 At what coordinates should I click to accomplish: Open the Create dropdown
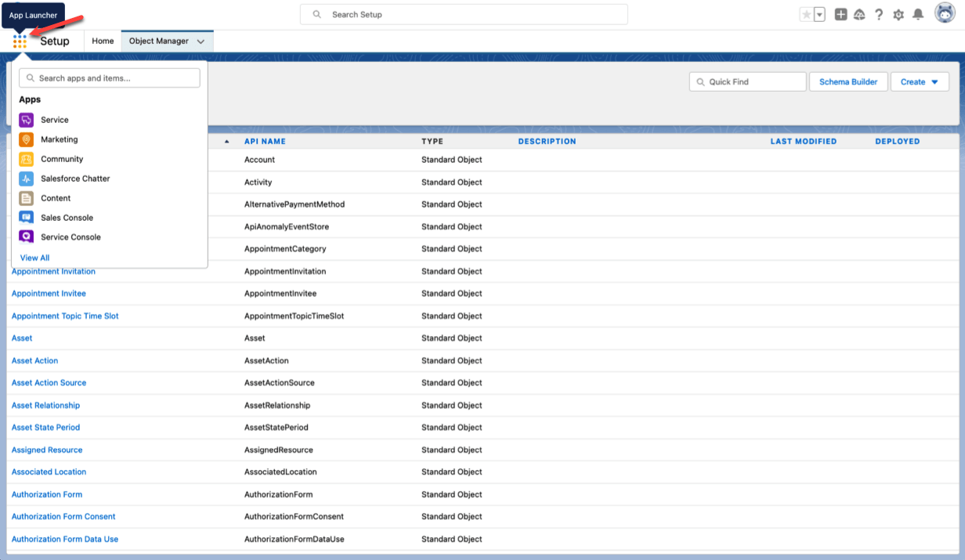click(920, 81)
